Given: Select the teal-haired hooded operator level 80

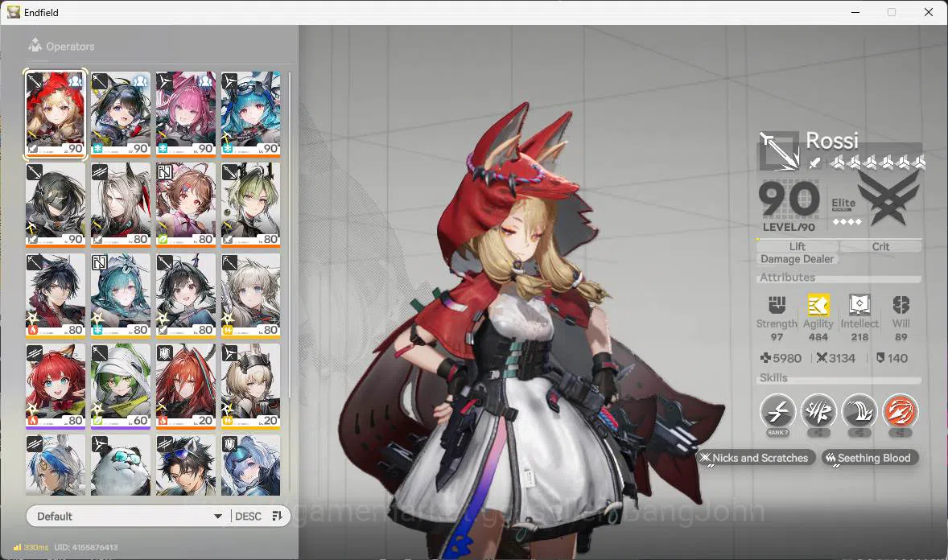Looking at the screenshot, I should tap(121, 295).
